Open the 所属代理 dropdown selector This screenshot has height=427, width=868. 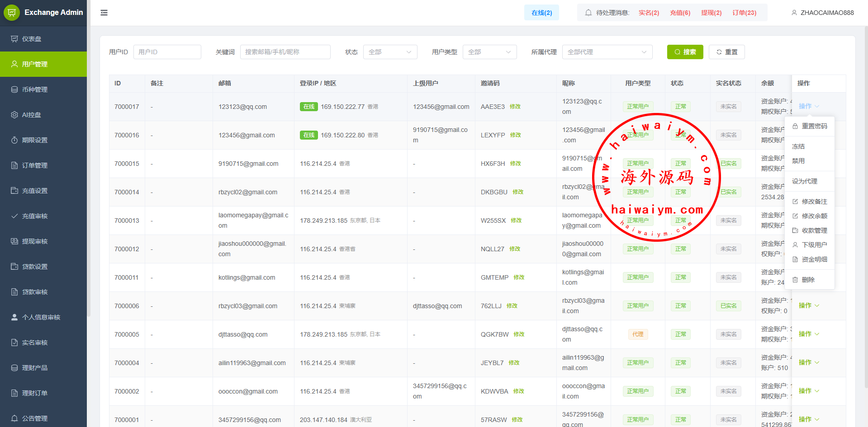tap(607, 52)
